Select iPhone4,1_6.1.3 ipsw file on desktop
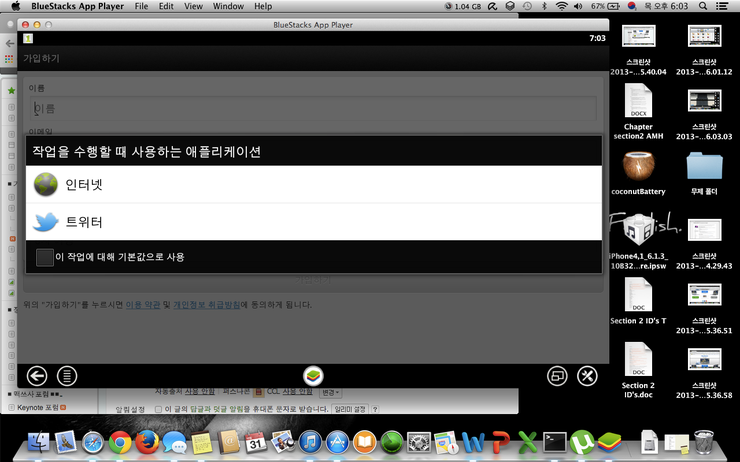The height and width of the screenshot is (462, 740). coord(638,230)
